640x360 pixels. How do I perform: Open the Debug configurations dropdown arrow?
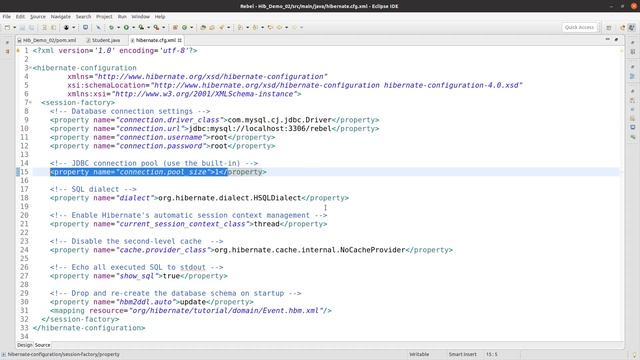[118, 27]
